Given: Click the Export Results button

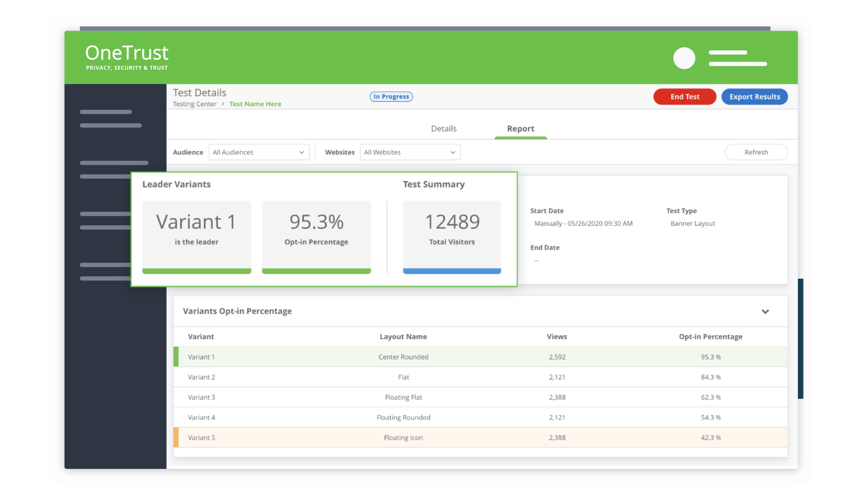Looking at the screenshot, I should tap(755, 97).
